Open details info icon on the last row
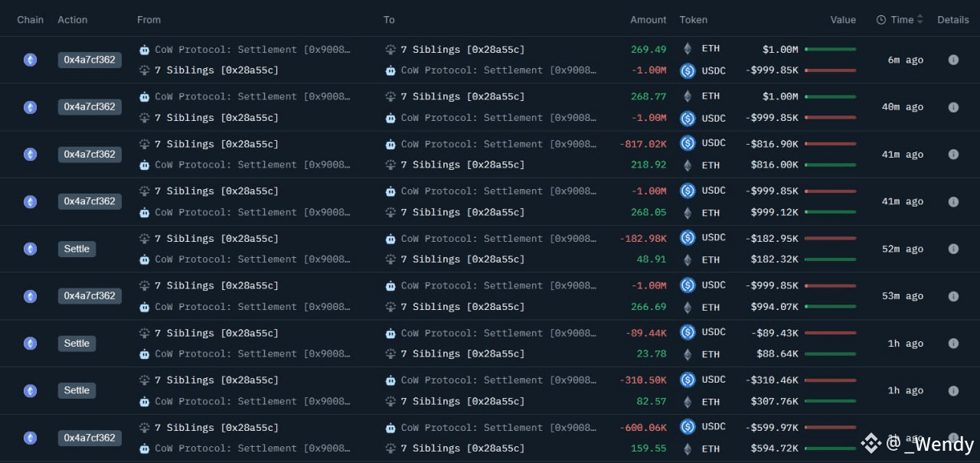Viewport: 980px width, 463px height. point(953,438)
